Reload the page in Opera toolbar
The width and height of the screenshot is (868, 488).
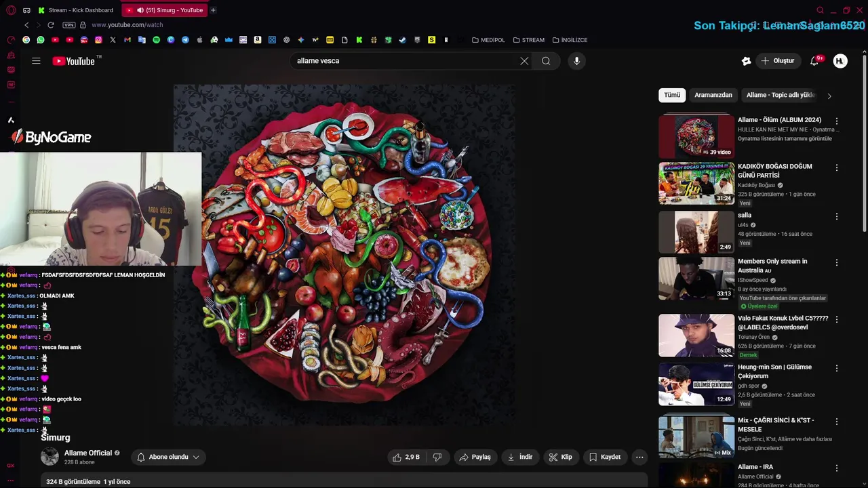(x=50, y=25)
